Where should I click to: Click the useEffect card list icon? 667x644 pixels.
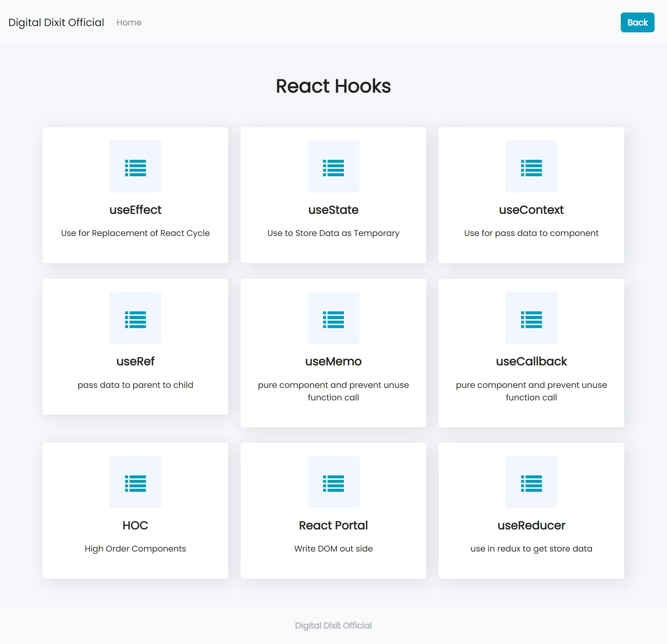pyautogui.click(x=135, y=168)
